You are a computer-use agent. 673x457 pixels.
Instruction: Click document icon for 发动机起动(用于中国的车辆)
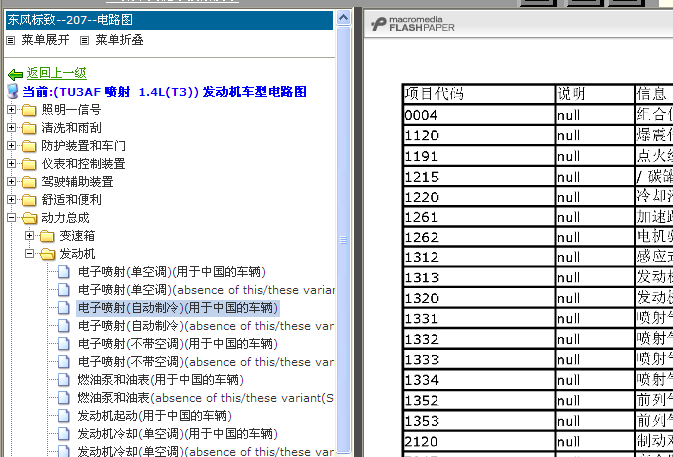64,416
